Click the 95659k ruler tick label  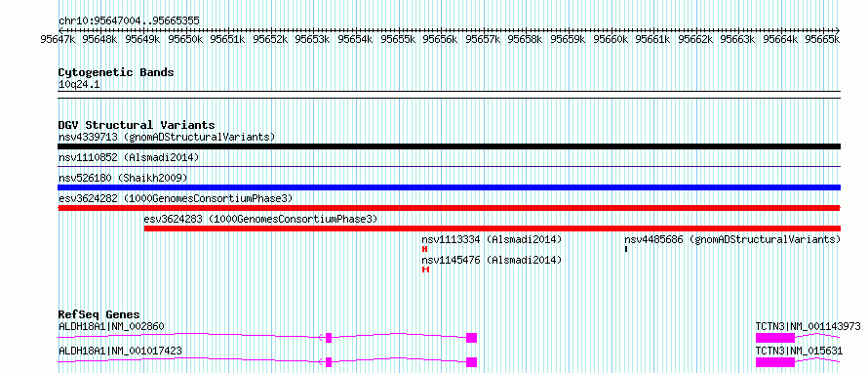click(569, 39)
